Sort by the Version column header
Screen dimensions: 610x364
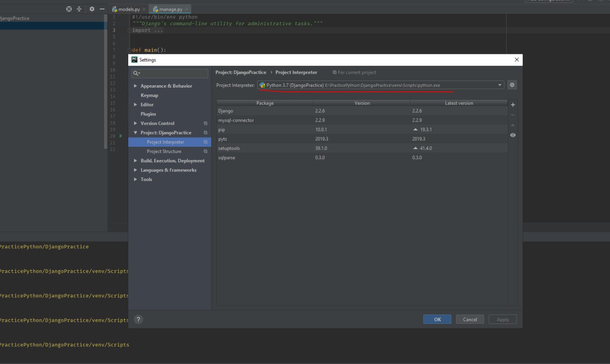click(x=362, y=103)
